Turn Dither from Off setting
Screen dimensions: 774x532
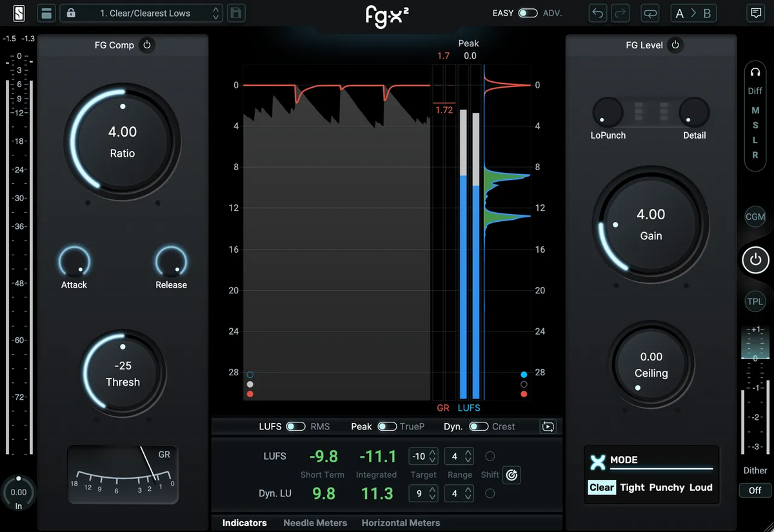click(754, 490)
